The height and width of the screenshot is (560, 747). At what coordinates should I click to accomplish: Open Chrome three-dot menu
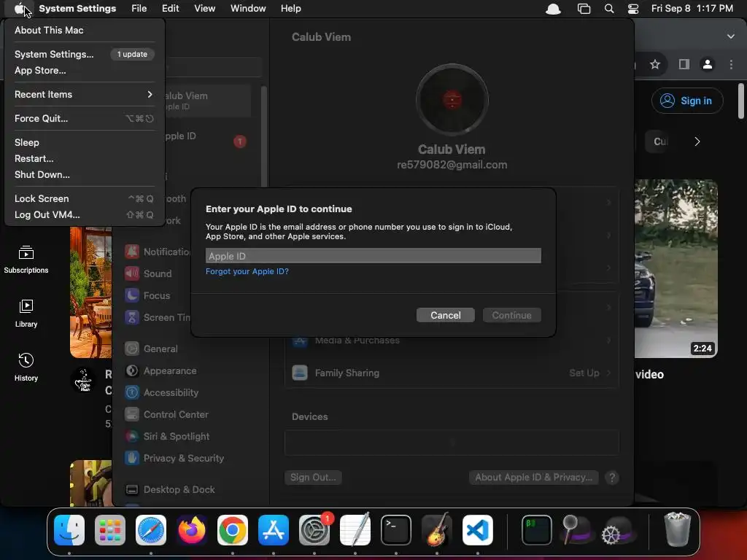coord(731,64)
